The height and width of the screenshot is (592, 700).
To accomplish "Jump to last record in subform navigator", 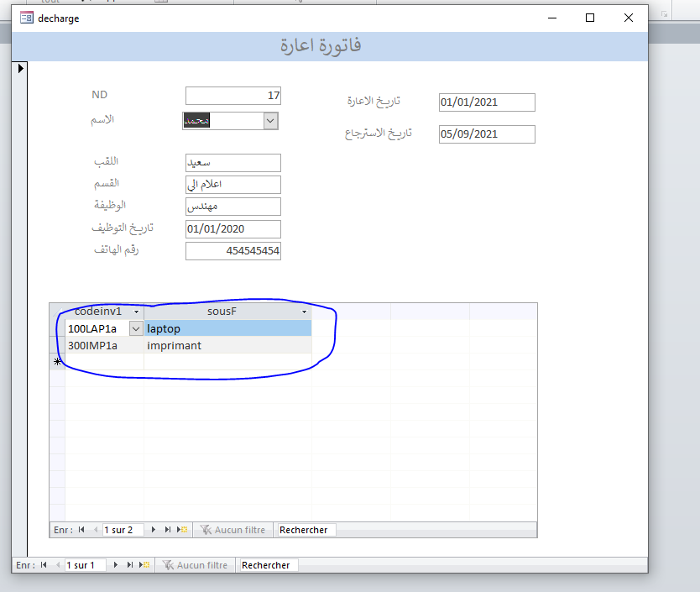I will pyautogui.click(x=168, y=530).
